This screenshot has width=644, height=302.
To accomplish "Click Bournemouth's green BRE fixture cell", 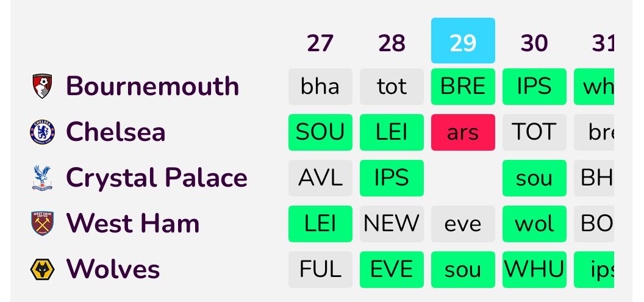I will pyautogui.click(x=463, y=86).
